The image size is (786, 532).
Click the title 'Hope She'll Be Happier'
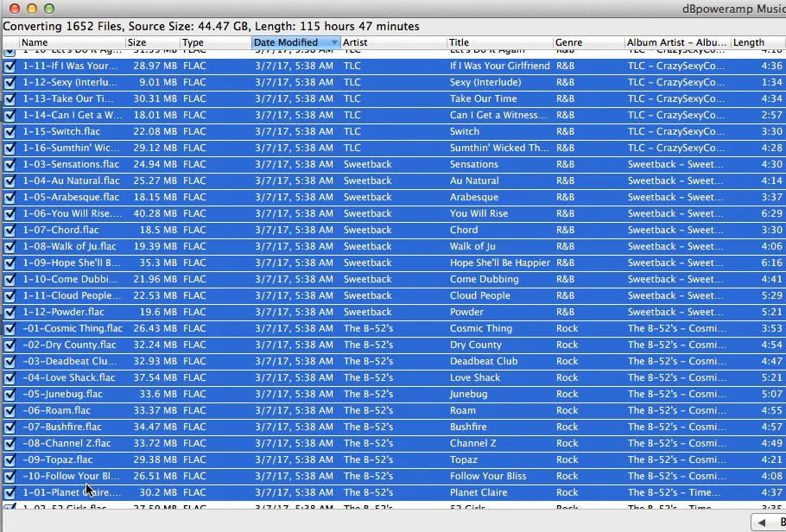500,263
